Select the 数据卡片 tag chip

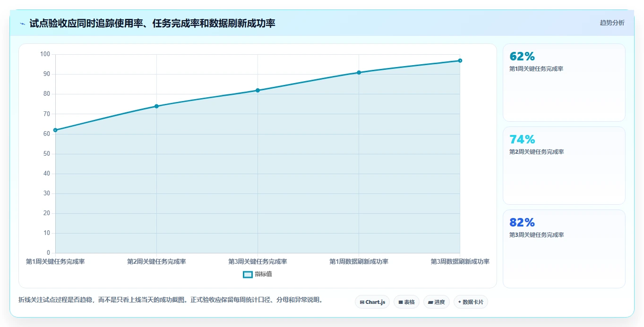471,302
